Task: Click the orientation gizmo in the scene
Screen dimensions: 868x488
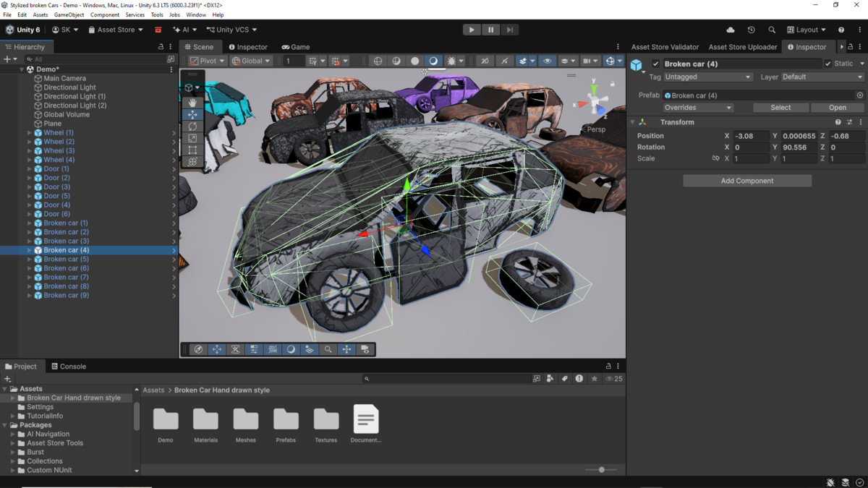Action: pos(595,103)
